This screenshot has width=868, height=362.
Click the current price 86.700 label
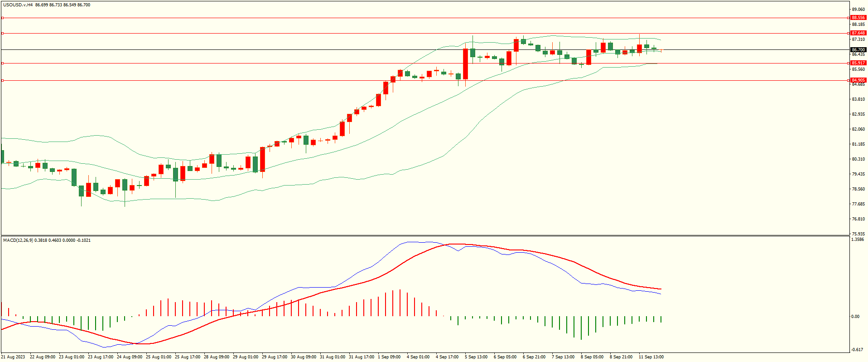(x=858, y=50)
